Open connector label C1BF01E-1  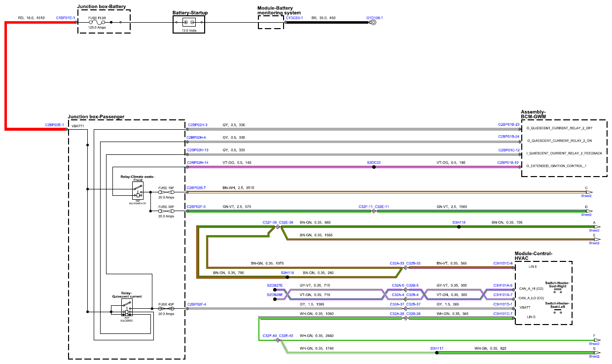(x=65, y=18)
